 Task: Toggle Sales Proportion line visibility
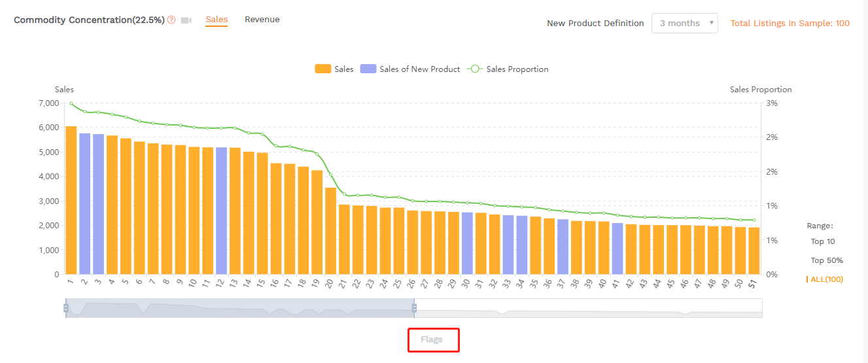[517, 69]
